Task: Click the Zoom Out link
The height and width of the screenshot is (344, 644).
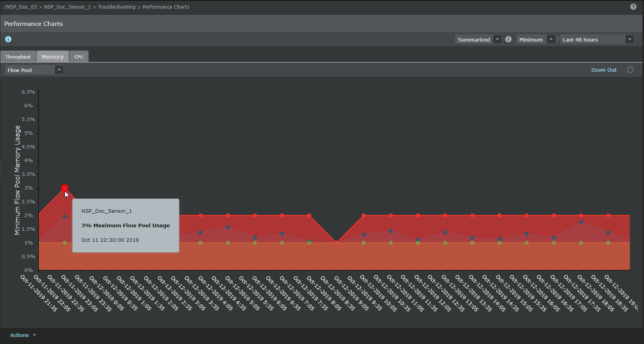Action: click(x=604, y=70)
